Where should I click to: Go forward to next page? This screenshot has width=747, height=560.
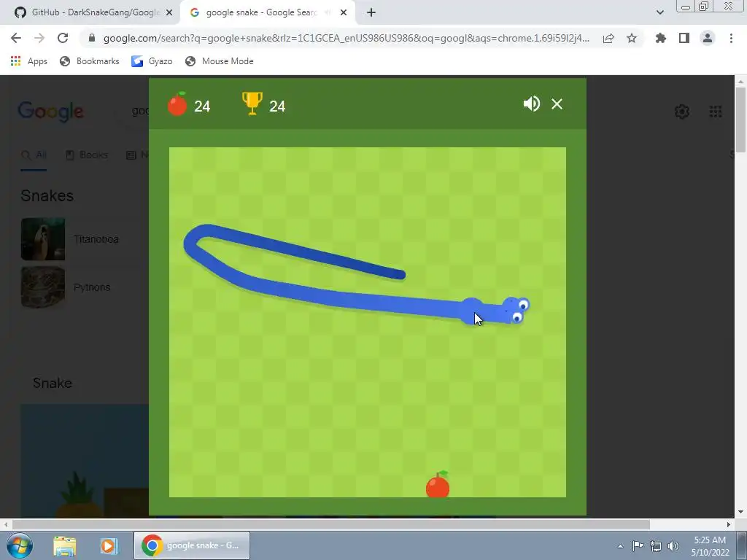[39, 38]
